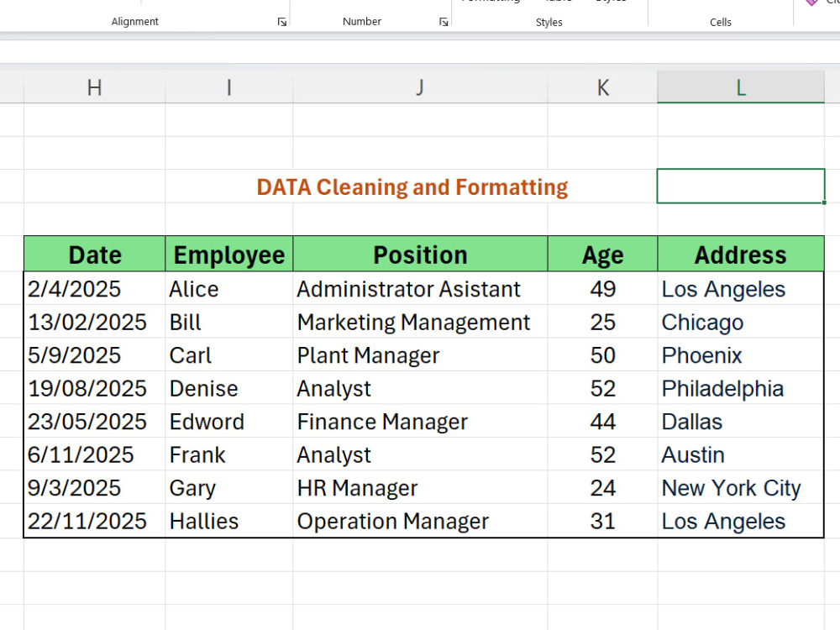
Task: Select the 'Date' header cell
Action: pyautogui.click(x=95, y=254)
